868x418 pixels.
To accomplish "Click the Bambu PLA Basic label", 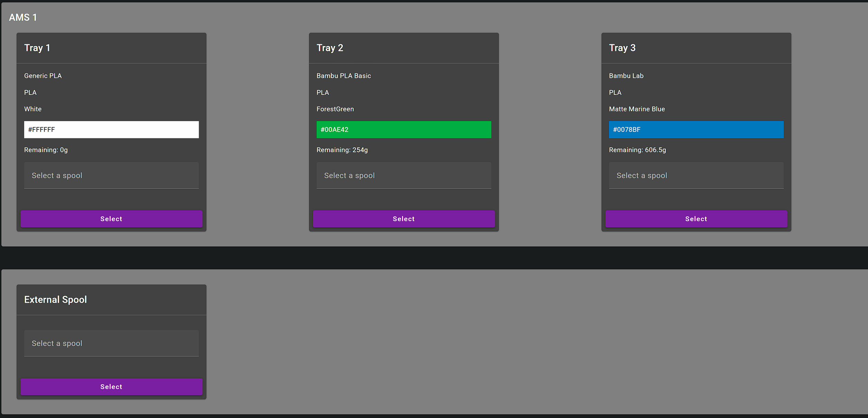I will (343, 76).
